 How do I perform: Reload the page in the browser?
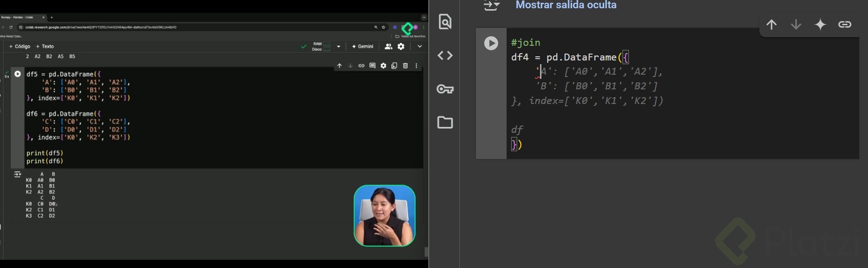(x=11, y=27)
